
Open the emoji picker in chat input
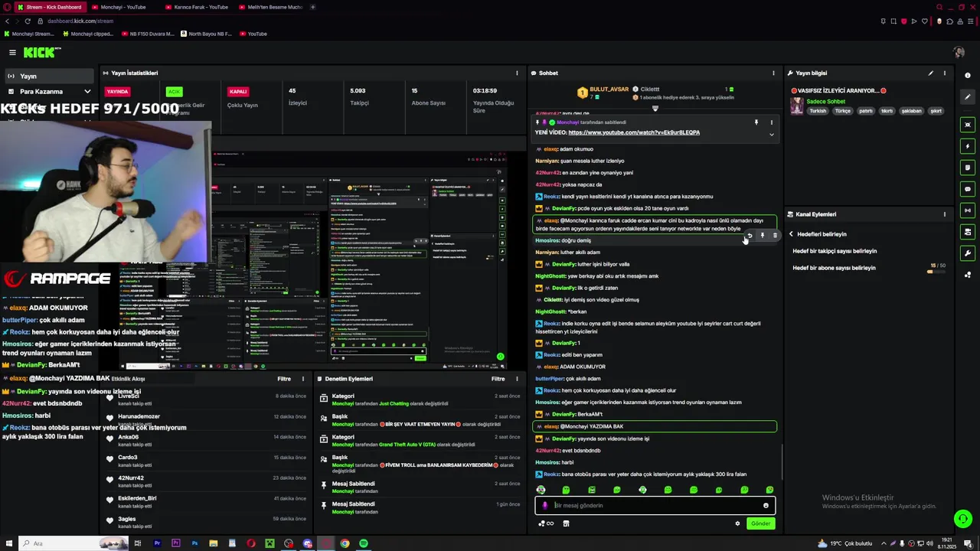(766, 505)
